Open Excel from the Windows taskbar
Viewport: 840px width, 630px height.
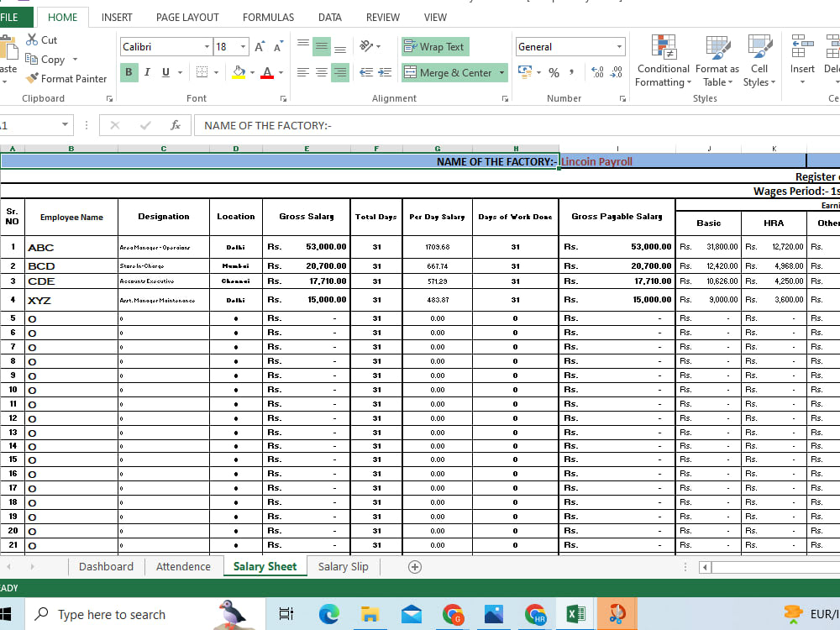(x=576, y=614)
